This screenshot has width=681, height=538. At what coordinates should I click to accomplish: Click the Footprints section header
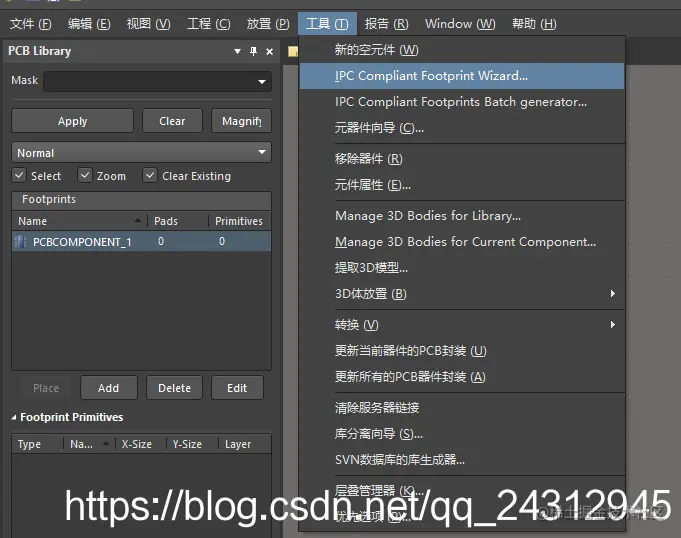pyautogui.click(x=142, y=200)
